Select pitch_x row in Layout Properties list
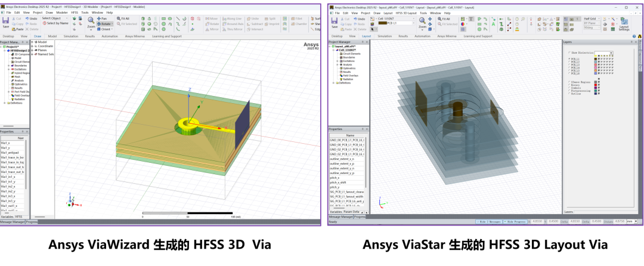644x266 pixels. pyautogui.click(x=348, y=178)
